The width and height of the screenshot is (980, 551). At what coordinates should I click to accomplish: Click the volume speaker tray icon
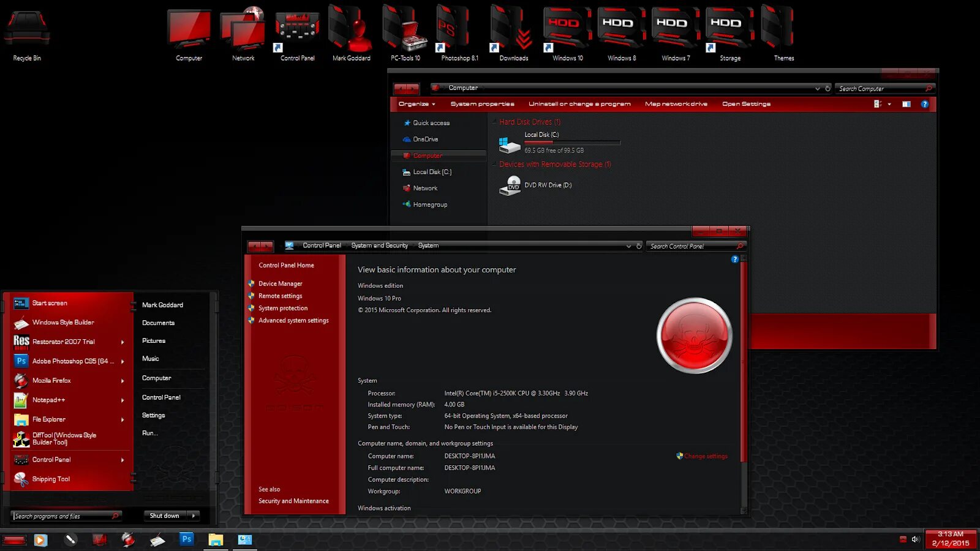(x=916, y=539)
